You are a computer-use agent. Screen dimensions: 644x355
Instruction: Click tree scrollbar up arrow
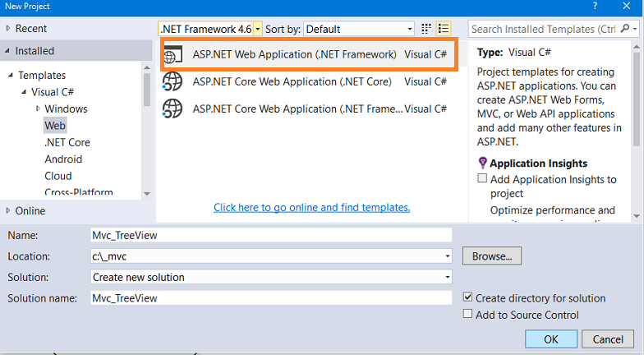[x=147, y=67]
